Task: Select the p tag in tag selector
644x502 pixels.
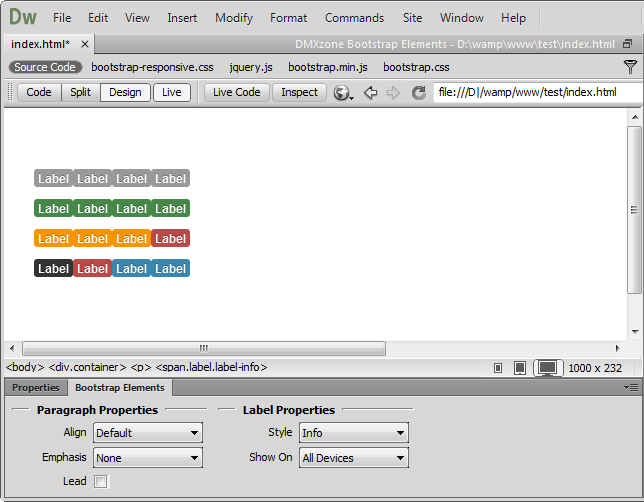Action: click(141, 367)
